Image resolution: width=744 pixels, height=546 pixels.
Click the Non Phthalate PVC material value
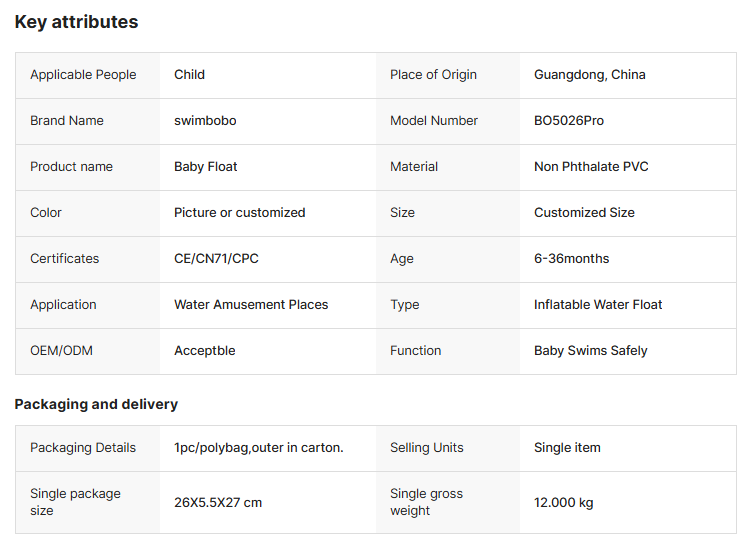click(591, 167)
